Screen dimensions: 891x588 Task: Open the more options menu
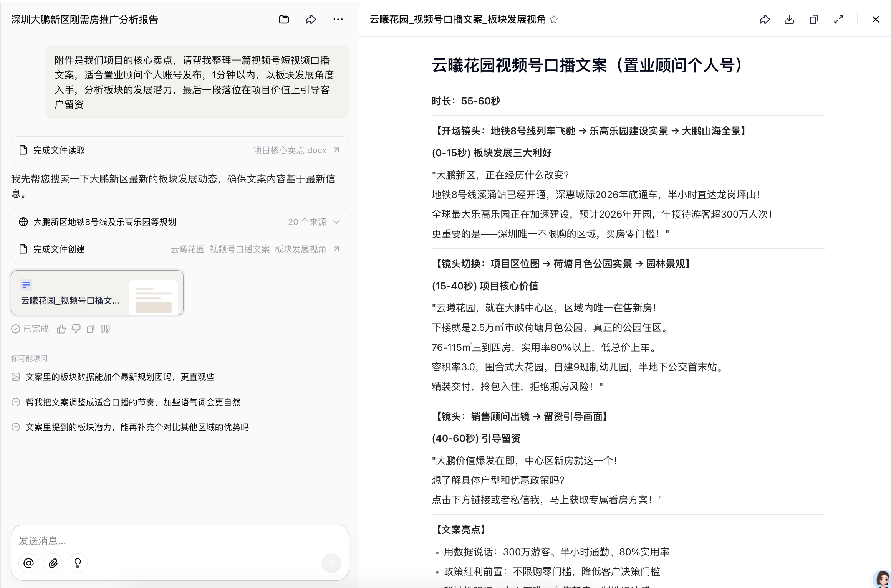pyautogui.click(x=338, y=20)
